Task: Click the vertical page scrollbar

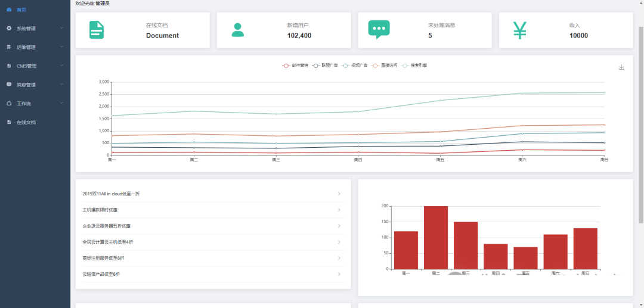Action: click(x=641, y=119)
